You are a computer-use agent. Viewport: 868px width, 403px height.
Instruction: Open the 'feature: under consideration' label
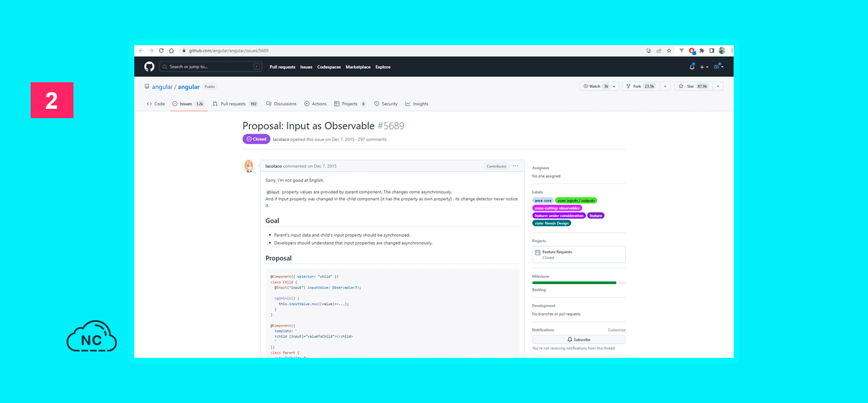559,216
